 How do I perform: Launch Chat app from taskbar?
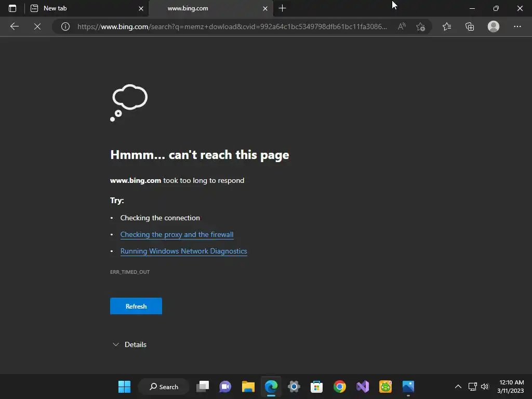(x=225, y=387)
